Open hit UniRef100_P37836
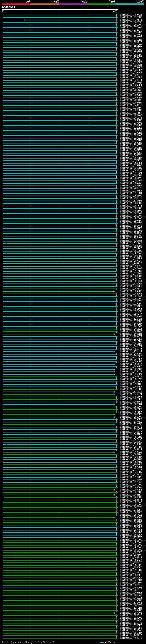The height and width of the screenshot is (644, 146). pos(131,20)
